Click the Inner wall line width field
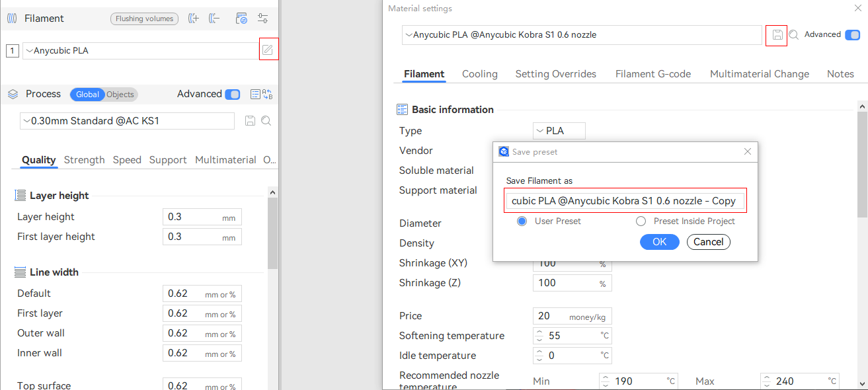This screenshot has height=390, width=868. pyautogui.click(x=202, y=353)
